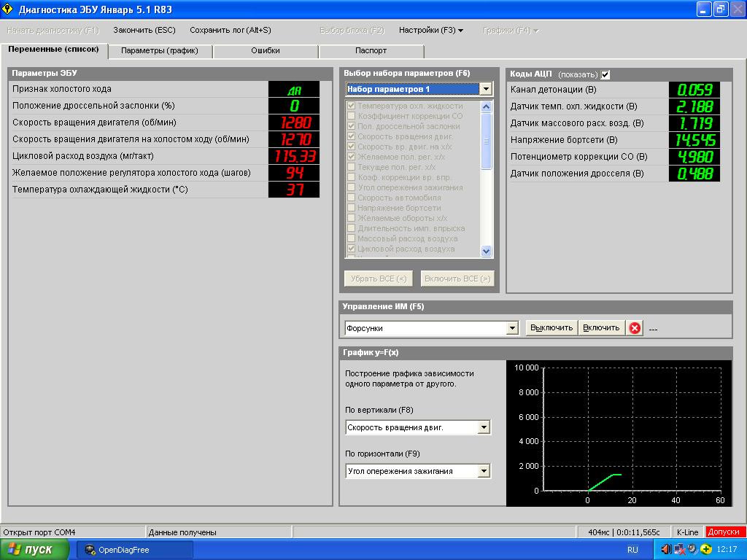Open the Набор параметров 1 dropdown
747x560 pixels.
(486, 89)
